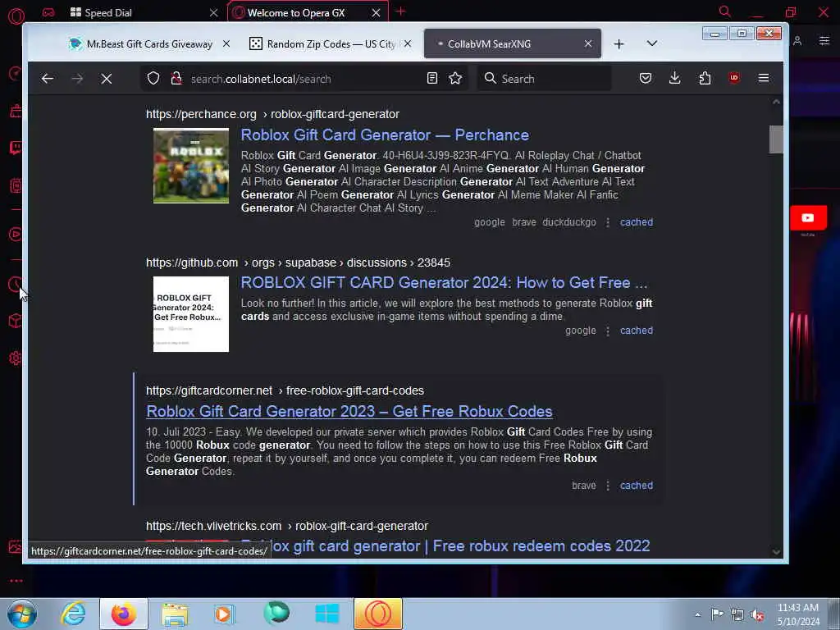Open more options dots for Perchance result

tap(608, 222)
